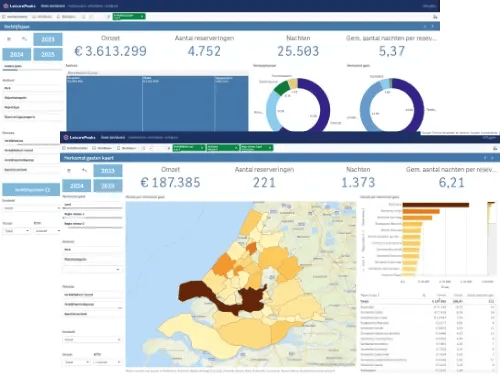The width and height of the screenshot is (500, 375).
Task: Select year 2025 in the front dashboard
Action: tap(108, 186)
